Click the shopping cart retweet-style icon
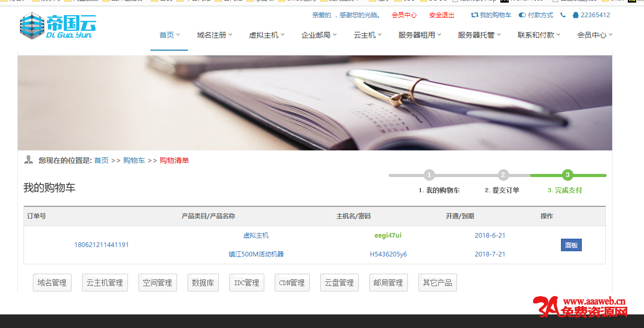The height and width of the screenshot is (328, 644). tap(474, 15)
